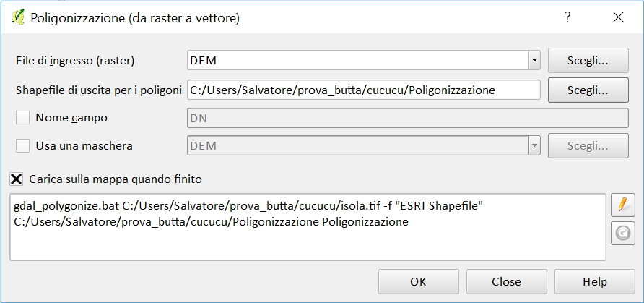Image resolution: width=644 pixels, height=303 pixels.
Task: Click Scegli next to the output shapefile path
Action: click(x=588, y=90)
